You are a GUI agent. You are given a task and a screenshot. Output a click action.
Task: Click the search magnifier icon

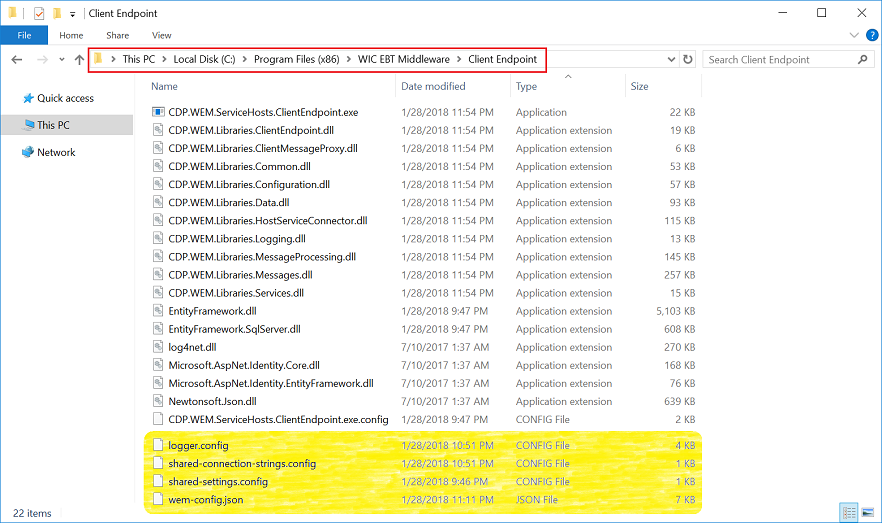pos(862,60)
